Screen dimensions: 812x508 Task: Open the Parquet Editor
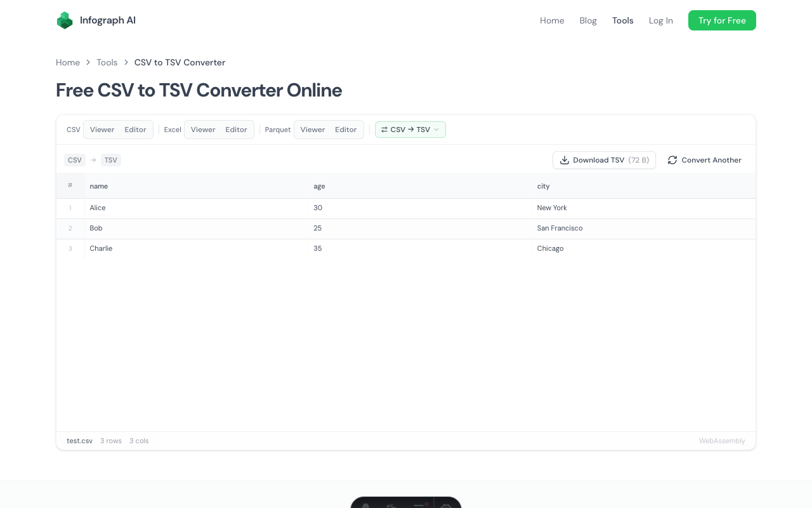click(346, 130)
